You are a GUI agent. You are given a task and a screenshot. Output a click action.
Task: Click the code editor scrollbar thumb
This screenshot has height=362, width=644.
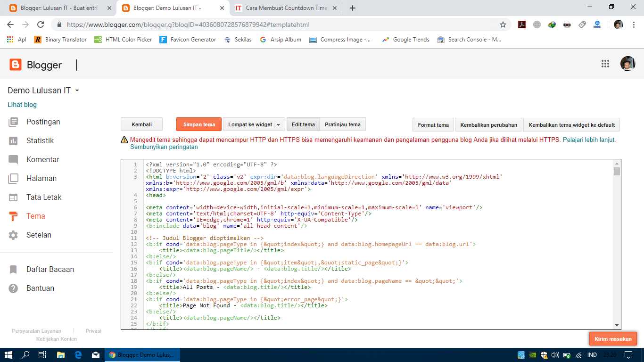pos(617,171)
